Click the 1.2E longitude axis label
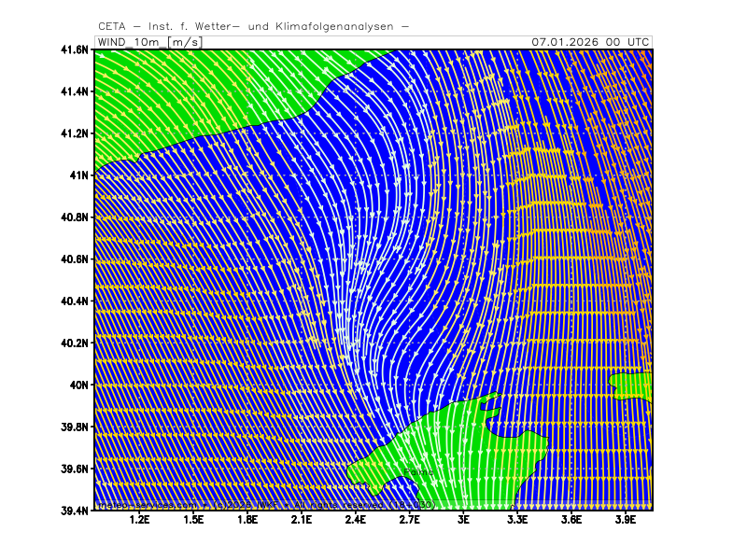 (x=140, y=520)
